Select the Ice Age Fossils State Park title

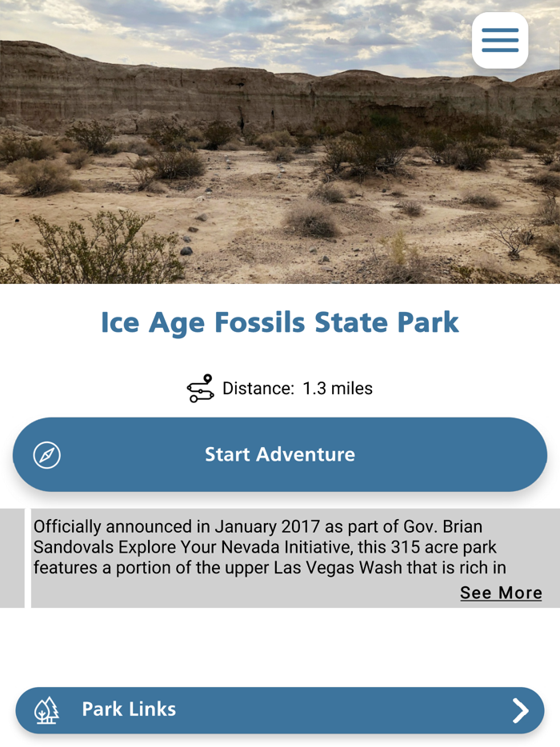280,322
